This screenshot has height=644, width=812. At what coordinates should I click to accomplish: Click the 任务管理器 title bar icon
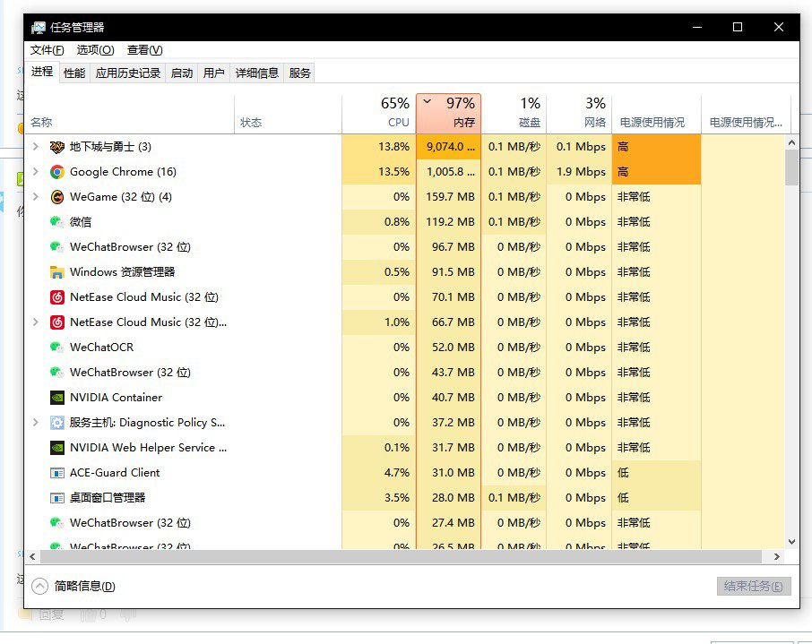pos(39,28)
